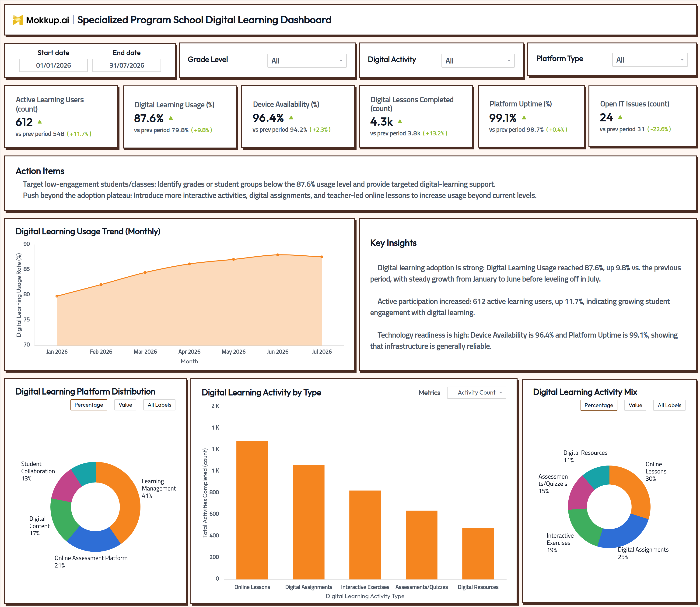Click the Platform Uptime value 99.1%
This screenshot has height=607, width=700.
(x=503, y=118)
